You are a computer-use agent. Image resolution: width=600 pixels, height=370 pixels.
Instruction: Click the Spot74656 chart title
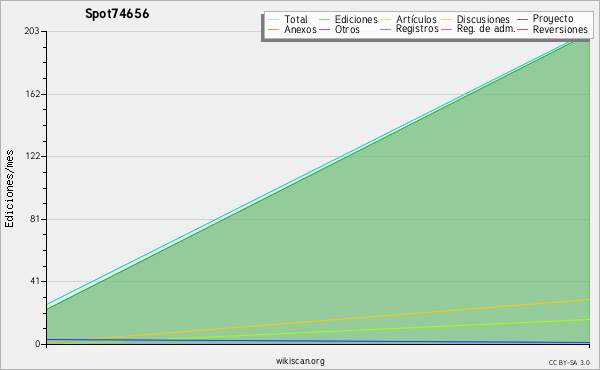click(117, 14)
